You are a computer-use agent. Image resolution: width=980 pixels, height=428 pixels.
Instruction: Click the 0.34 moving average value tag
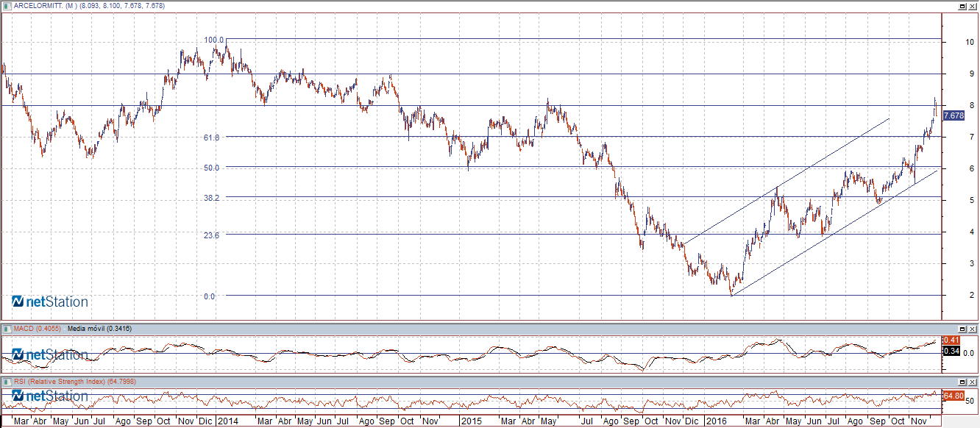coord(951,352)
